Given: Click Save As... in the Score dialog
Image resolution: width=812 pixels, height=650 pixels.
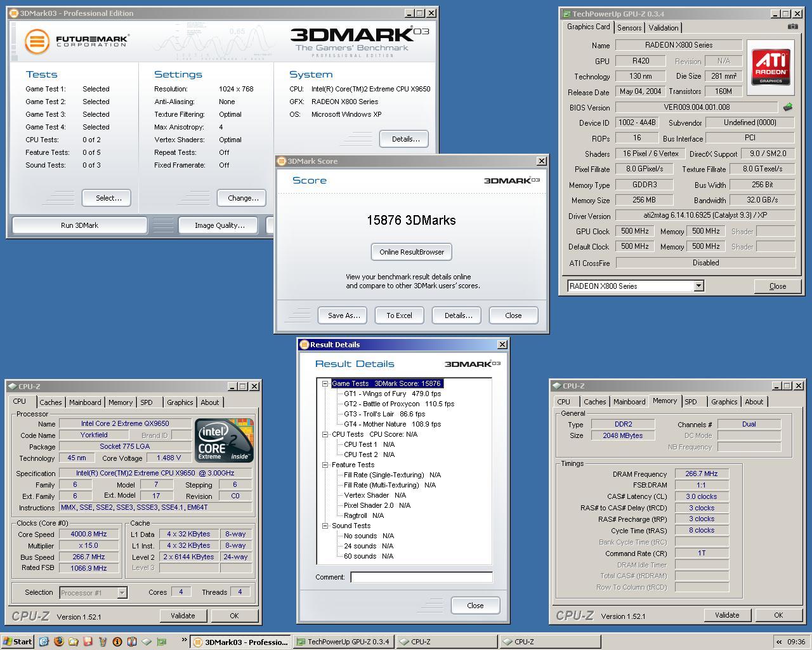Looking at the screenshot, I should [x=344, y=315].
